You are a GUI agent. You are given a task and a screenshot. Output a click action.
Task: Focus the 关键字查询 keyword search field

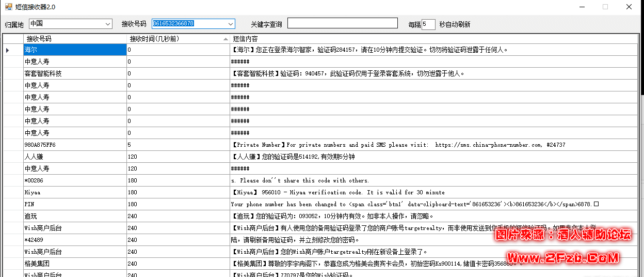[342, 23]
